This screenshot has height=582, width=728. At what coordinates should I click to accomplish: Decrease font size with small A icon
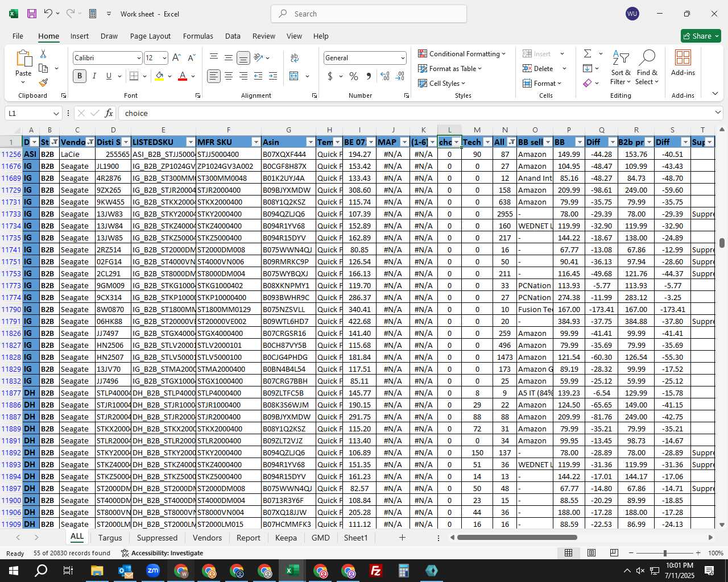click(x=191, y=58)
